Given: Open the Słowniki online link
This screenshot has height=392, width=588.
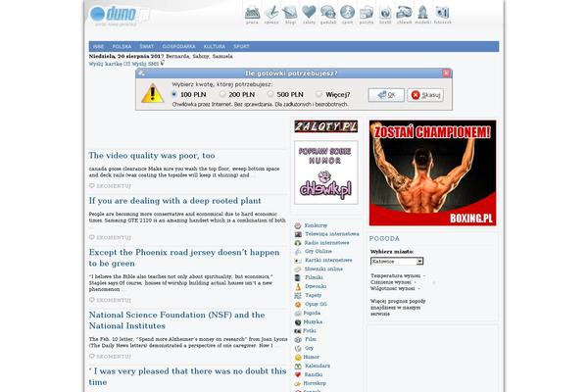Looking at the screenshot, I should [323, 269].
